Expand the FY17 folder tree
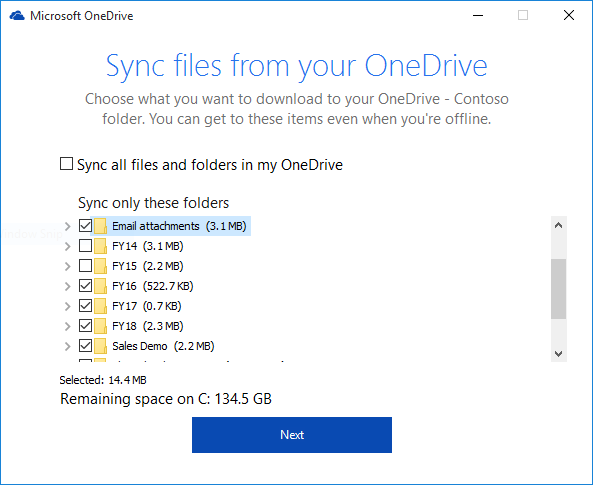This screenshot has width=593, height=485. tap(68, 306)
